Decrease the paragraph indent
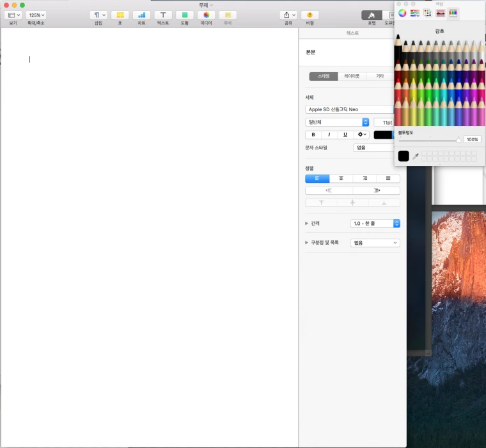 pyautogui.click(x=329, y=190)
